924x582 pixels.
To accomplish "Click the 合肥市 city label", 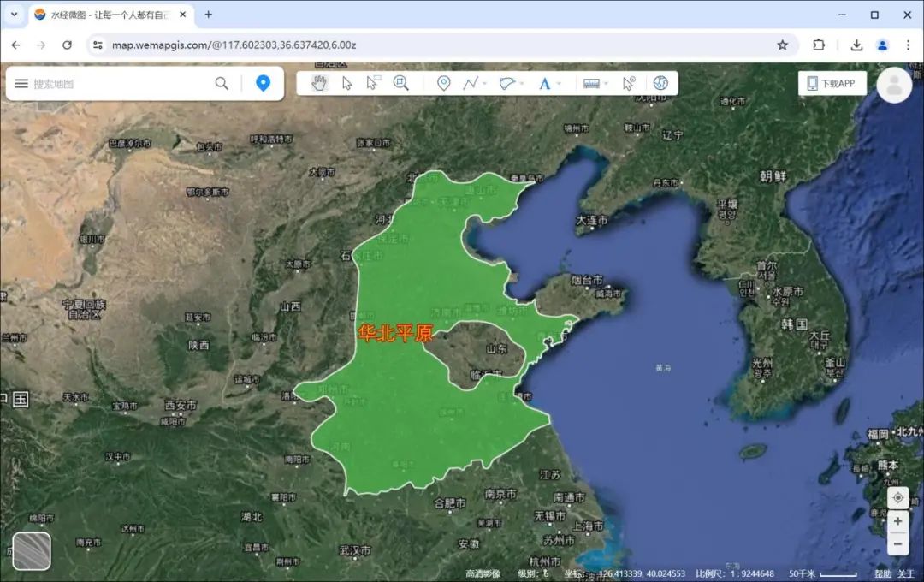I will [450, 503].
